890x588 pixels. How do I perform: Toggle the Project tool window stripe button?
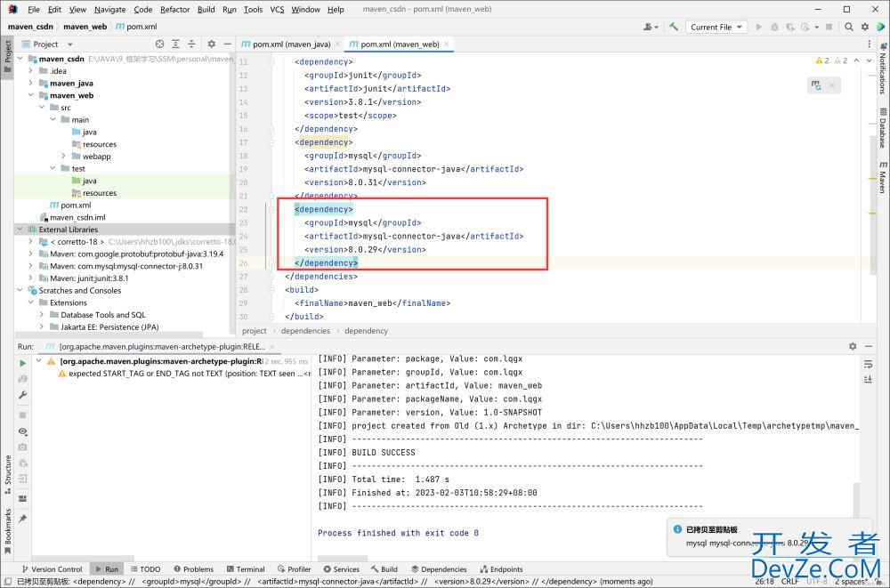(7, 56)
